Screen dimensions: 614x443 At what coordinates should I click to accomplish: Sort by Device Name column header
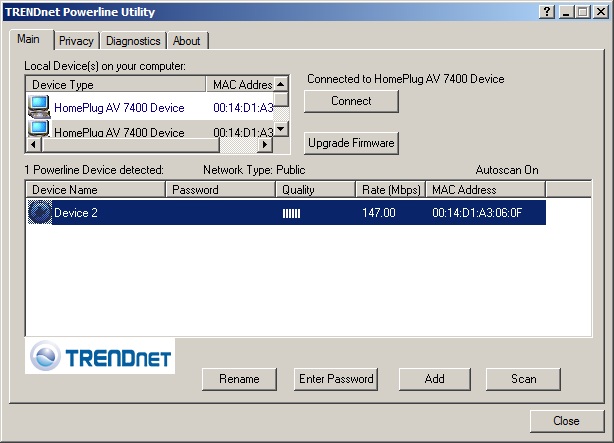pyautogui.click(x=96, y=190)
